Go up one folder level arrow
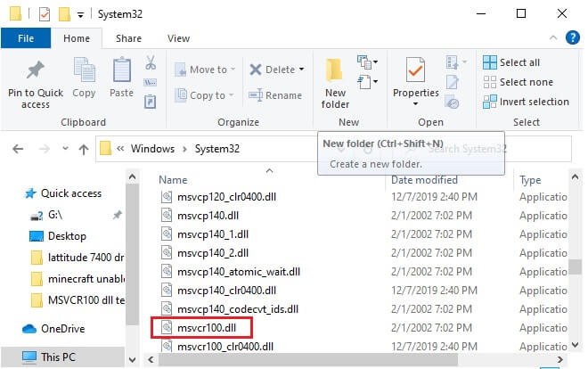Viewport: 588px width, 369px height. coord(84,149)
